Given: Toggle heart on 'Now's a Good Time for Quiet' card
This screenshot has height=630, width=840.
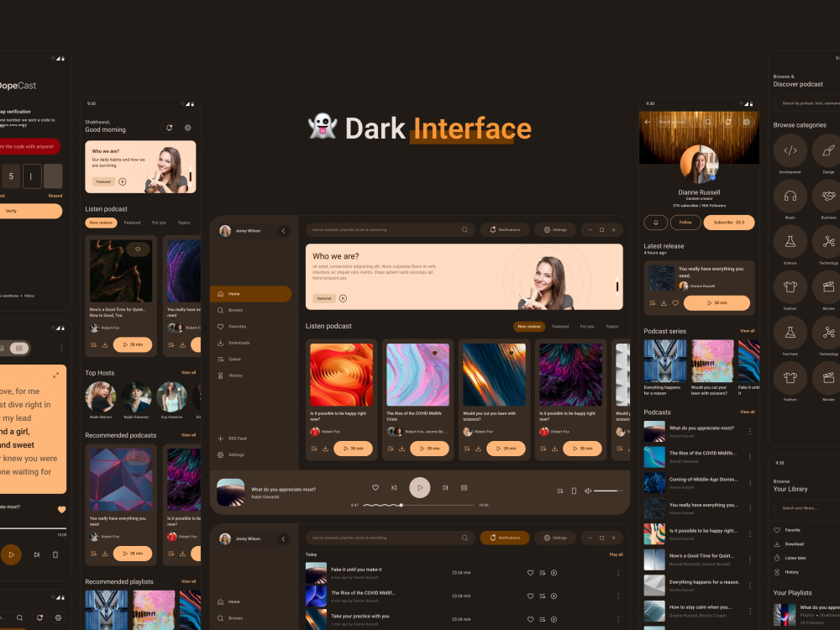Looking at the screenshot, I should [x=138, y=249].
